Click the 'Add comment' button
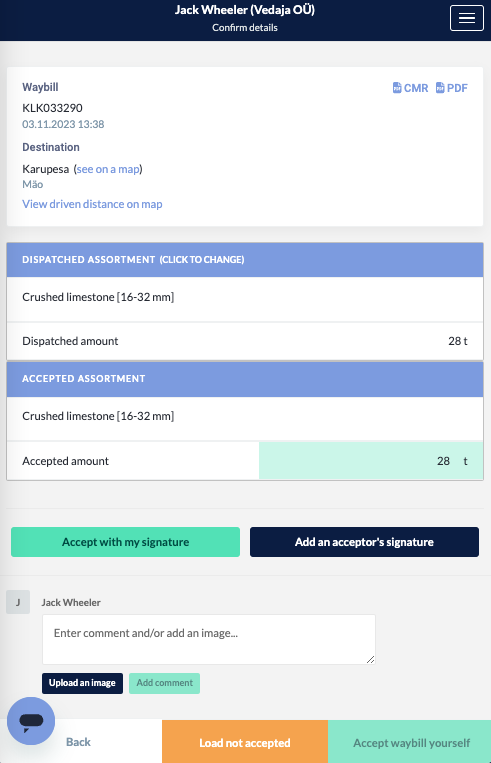The width and height of the screenshot is (491, 763). point(164,683)
